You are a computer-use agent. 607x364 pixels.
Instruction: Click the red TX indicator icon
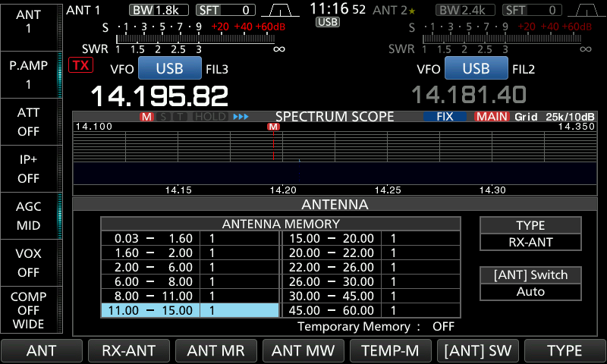[x=79, y=65]
